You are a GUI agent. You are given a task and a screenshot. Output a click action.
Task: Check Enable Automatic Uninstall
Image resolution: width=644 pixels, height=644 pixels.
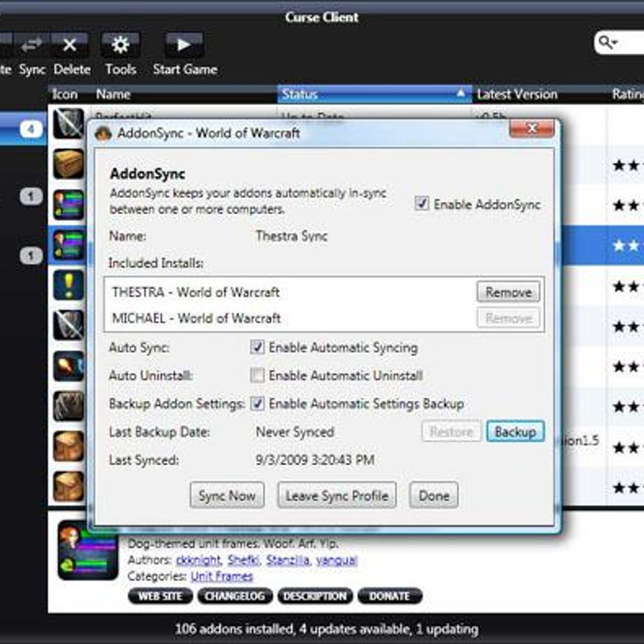click(257, 375)
